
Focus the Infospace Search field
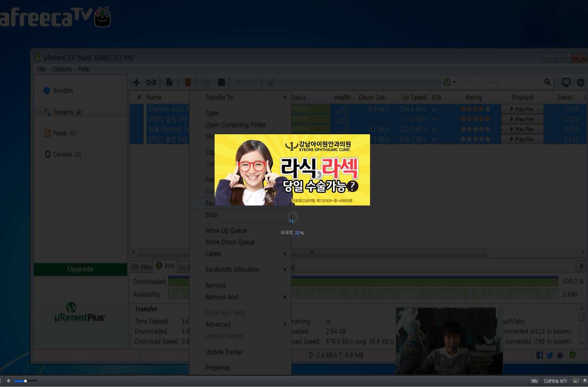tap(500, 82)
